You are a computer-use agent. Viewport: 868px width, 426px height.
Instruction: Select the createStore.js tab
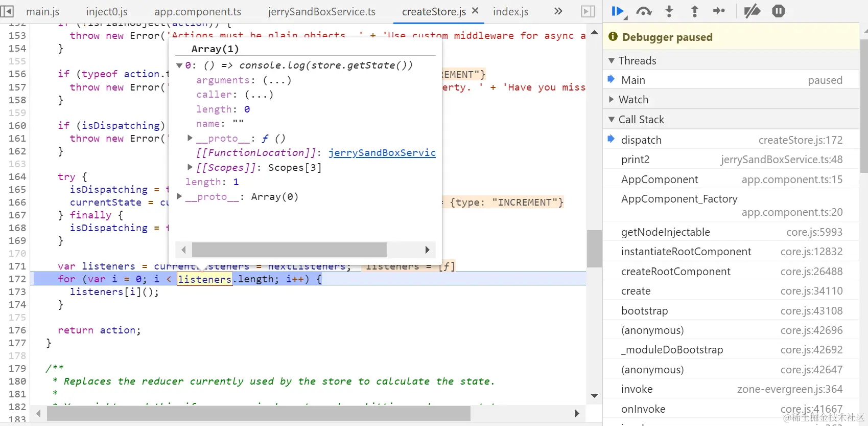434,11
